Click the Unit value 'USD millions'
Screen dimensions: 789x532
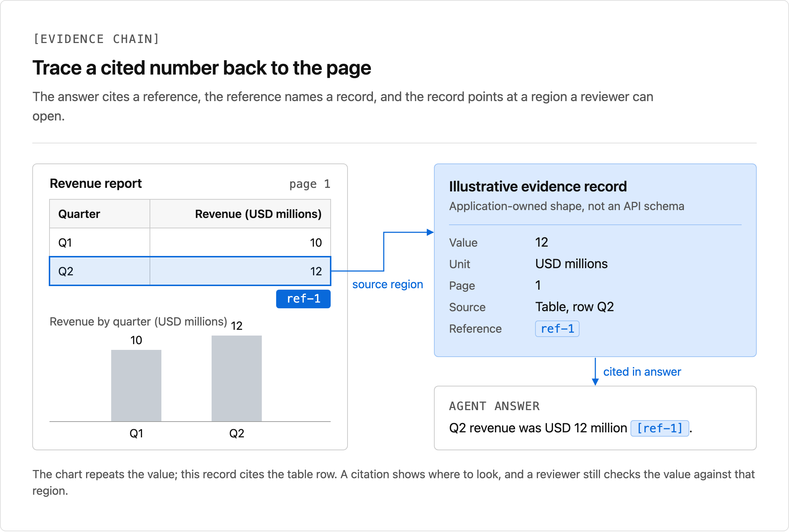pos(571,264)
